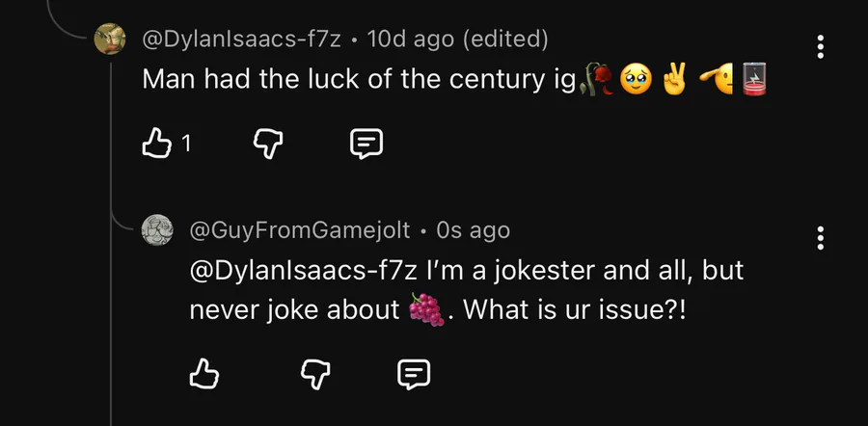Click the wilted rose emoji
The width and height of the screenshot is (868, 426).
(x=593, y=81)
